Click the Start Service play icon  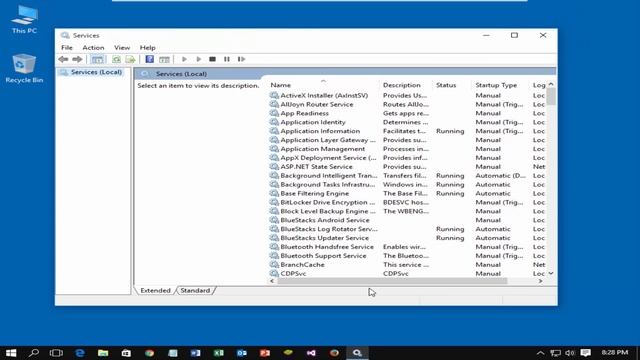184,59
